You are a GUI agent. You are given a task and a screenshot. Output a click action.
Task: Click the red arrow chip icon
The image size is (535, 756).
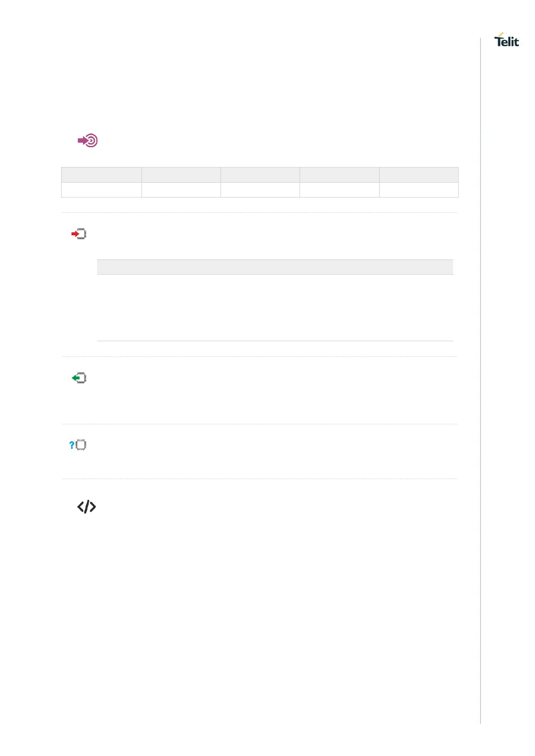79,234
